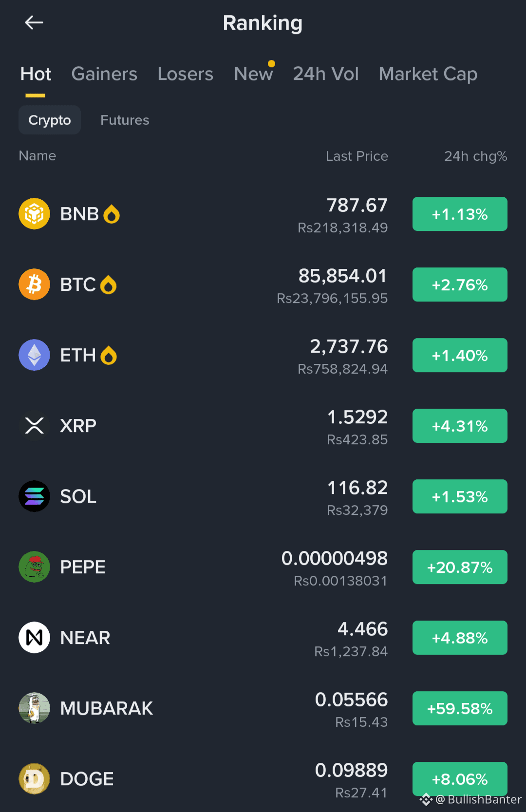Tap the Solana logo icon
The height and width of the screenshot is (812, 526).
pyautogui.click(x=34, y=496)
